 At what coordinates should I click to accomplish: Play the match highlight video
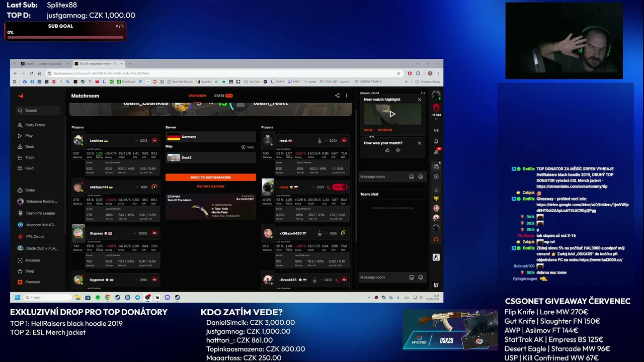(x=392, y=114)
